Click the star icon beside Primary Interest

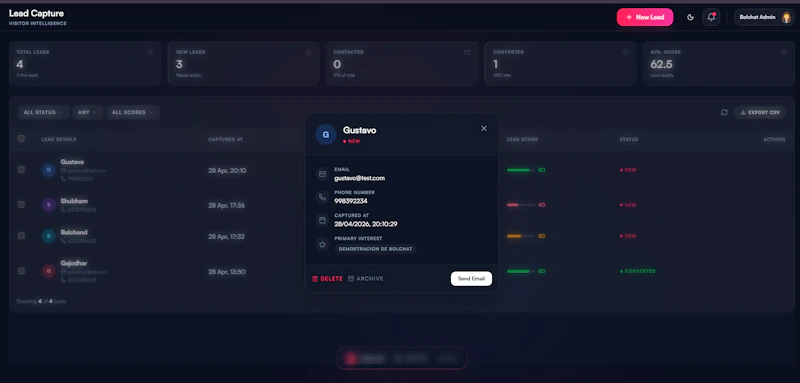[x=322, y=244]
